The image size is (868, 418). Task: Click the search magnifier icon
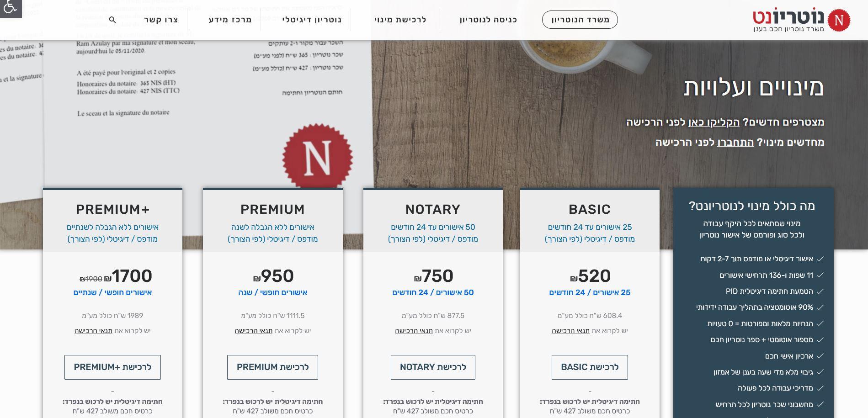[x=112, y=20]
